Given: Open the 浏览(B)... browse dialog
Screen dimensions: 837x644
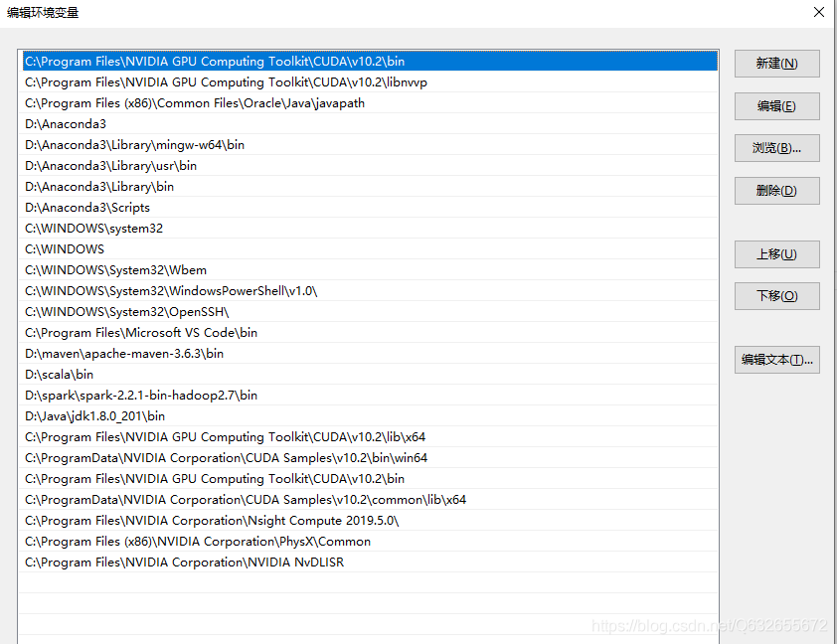Looking at the screenshot, I should (776, 148).
